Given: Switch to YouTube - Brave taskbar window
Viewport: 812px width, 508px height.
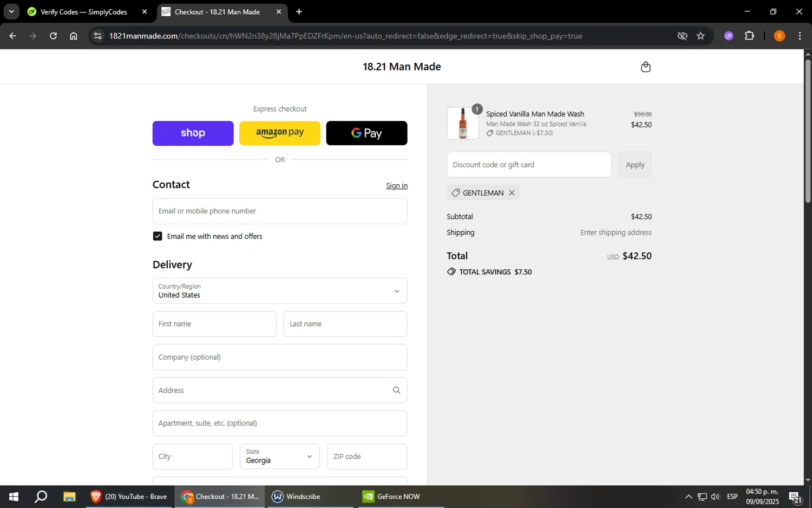Looking at the screenshot, I should coord(130,497).
